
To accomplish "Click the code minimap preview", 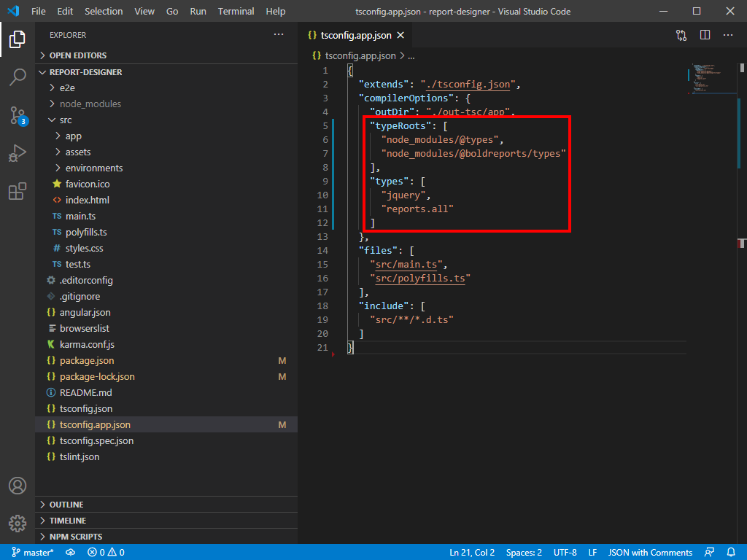I will 704,77.
